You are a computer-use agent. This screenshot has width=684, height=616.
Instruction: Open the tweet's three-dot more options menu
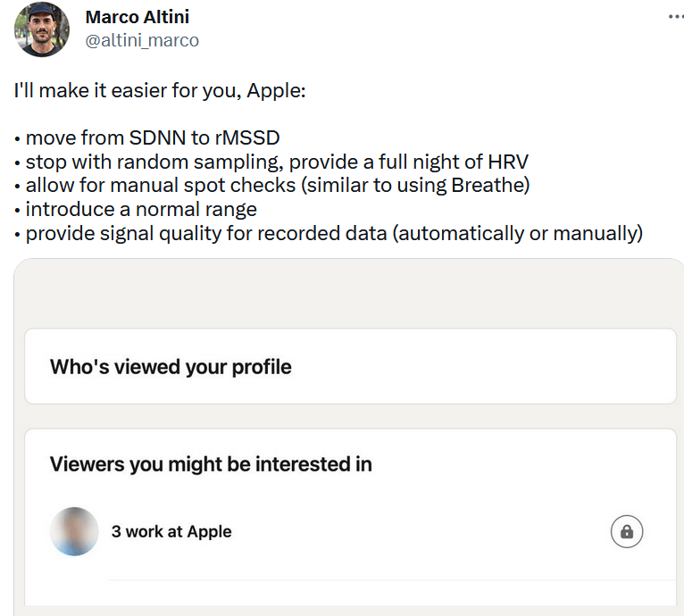[675, 17]
